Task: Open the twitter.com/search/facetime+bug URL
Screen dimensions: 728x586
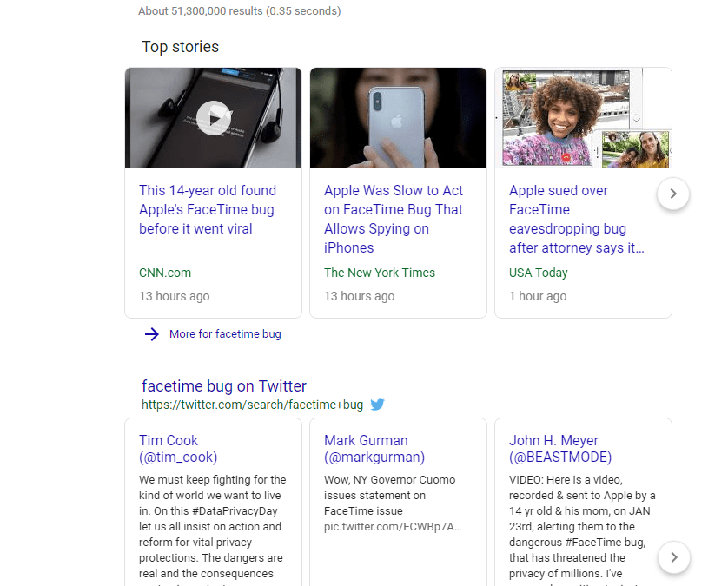Action: 252,405
